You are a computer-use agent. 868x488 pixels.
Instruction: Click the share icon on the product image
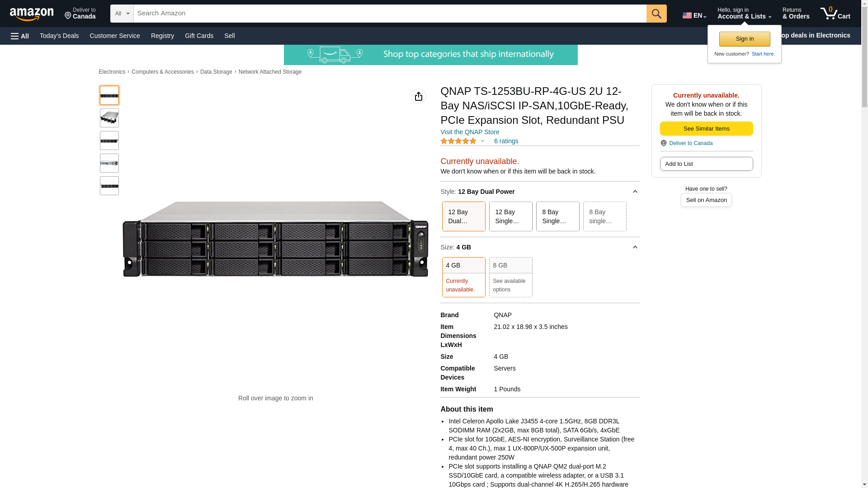click(x=418, y=96)
